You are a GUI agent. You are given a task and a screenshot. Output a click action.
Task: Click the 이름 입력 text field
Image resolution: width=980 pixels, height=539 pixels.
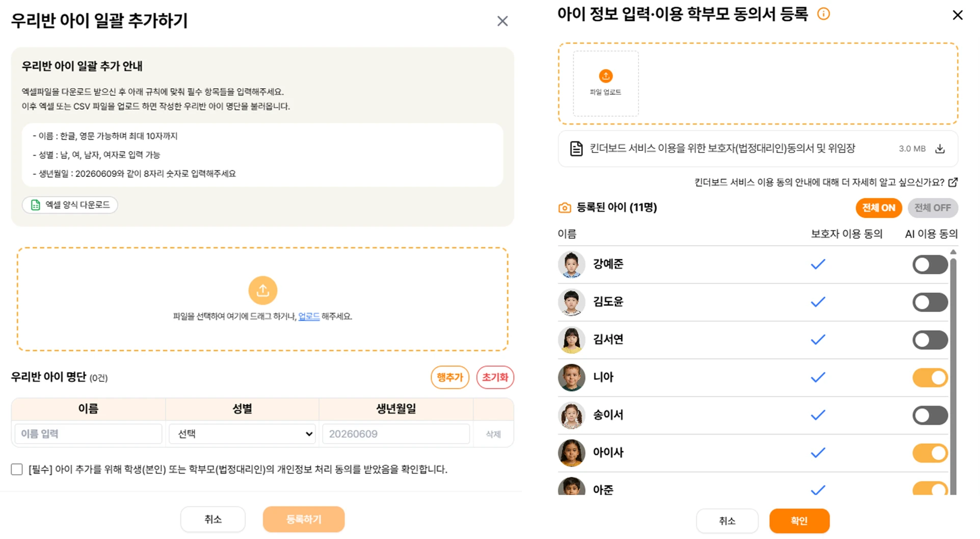[x=88, y=434]
